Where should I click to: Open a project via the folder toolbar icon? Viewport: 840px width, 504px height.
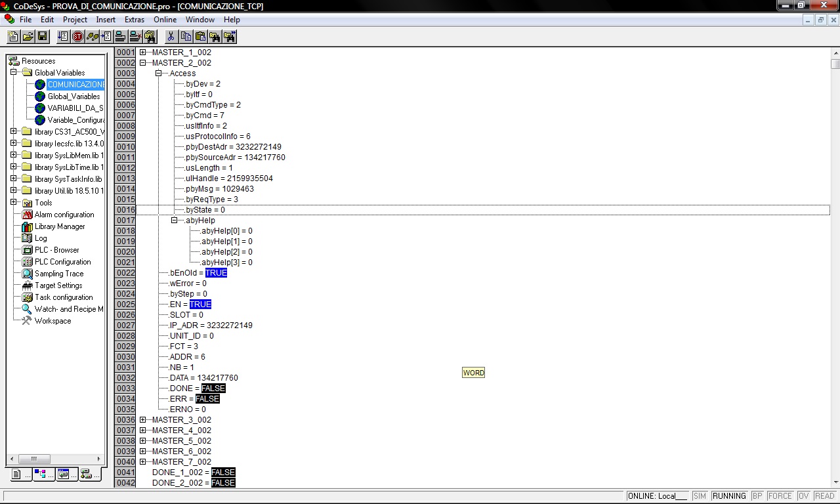(27, 36)
